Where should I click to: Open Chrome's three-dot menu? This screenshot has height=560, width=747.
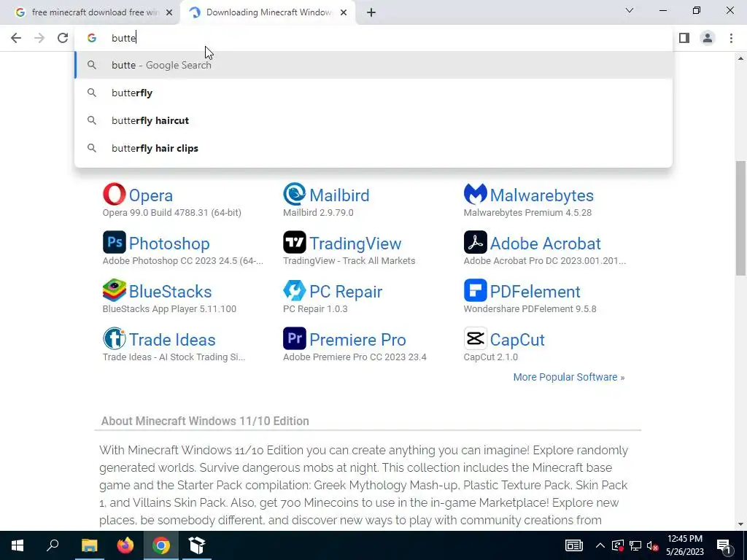pos(731,38)
